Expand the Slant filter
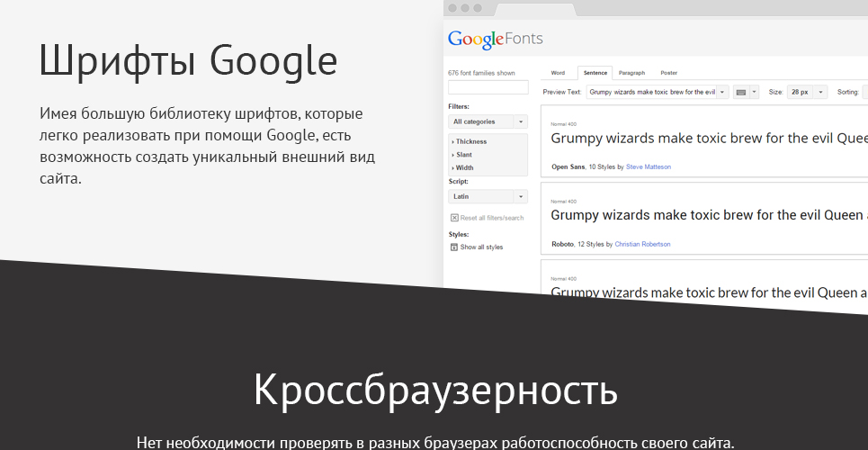The height and width of the screenshot is (450, 868). point(462,155)
